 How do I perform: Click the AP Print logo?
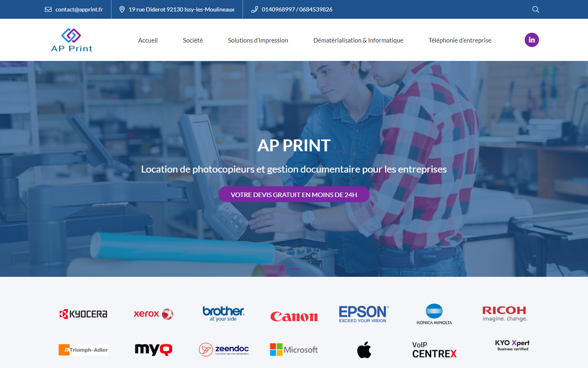(x=71, y=40)
